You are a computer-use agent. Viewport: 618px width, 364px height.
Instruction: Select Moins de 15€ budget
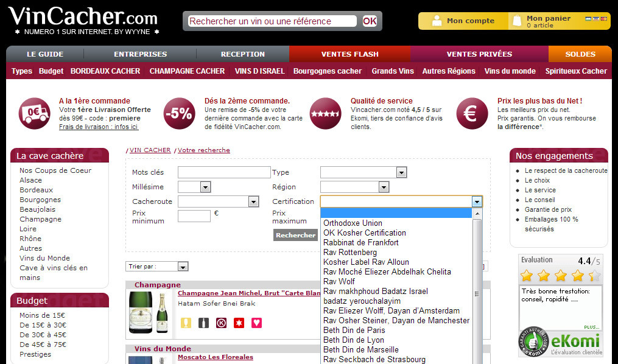pos(42,315)
